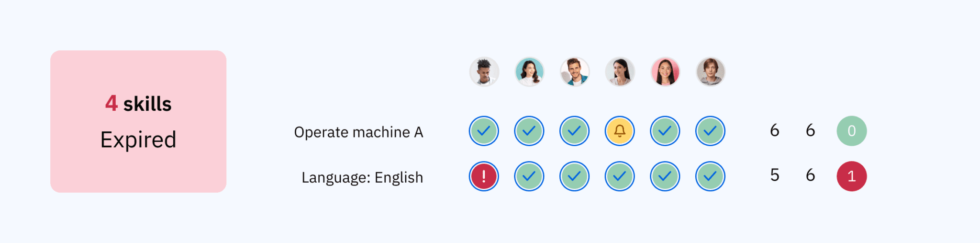Select the rightmost avatar in the header row
The image size is (980, 243).
pyautogui.click(x=710, y=72)
